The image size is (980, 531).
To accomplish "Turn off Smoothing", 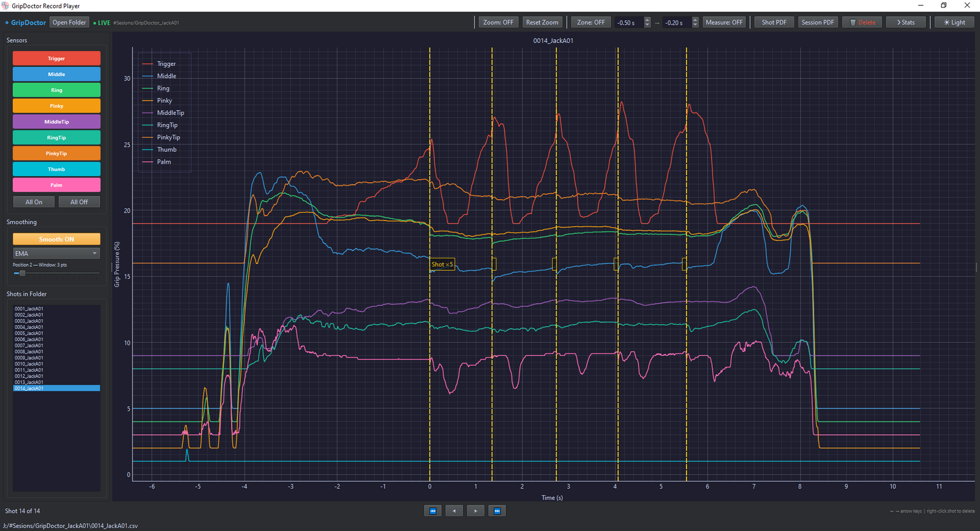I will click(x=56, y=239).
